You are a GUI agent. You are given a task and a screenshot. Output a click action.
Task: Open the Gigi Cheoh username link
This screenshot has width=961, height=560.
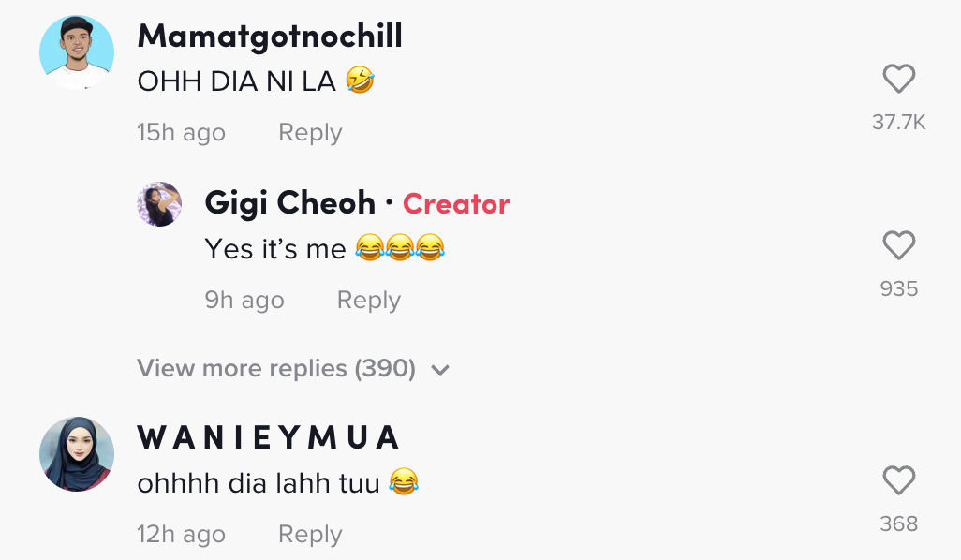(289, 203)
